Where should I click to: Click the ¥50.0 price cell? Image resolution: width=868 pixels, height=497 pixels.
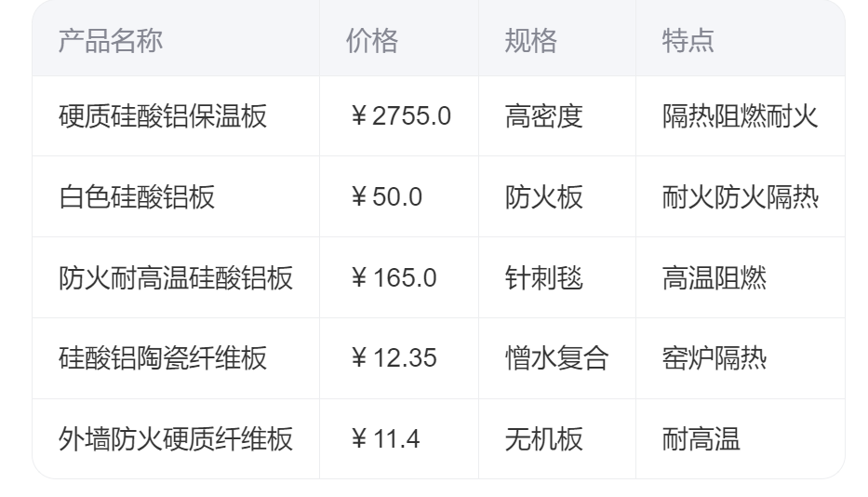[385, 197]
